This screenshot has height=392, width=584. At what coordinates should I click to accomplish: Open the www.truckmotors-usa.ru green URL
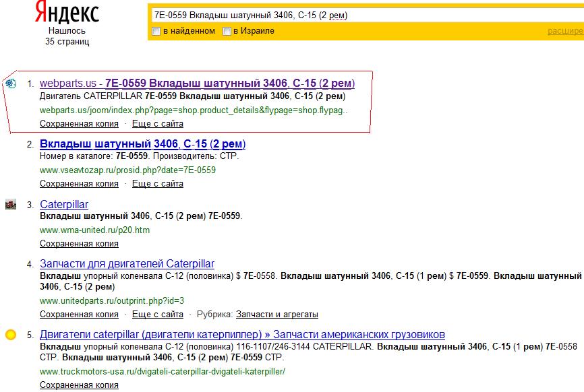point(163,371)
